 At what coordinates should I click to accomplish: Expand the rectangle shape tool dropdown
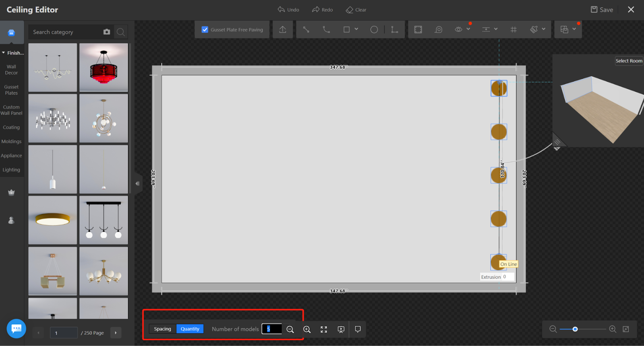[x=356, y=29]
